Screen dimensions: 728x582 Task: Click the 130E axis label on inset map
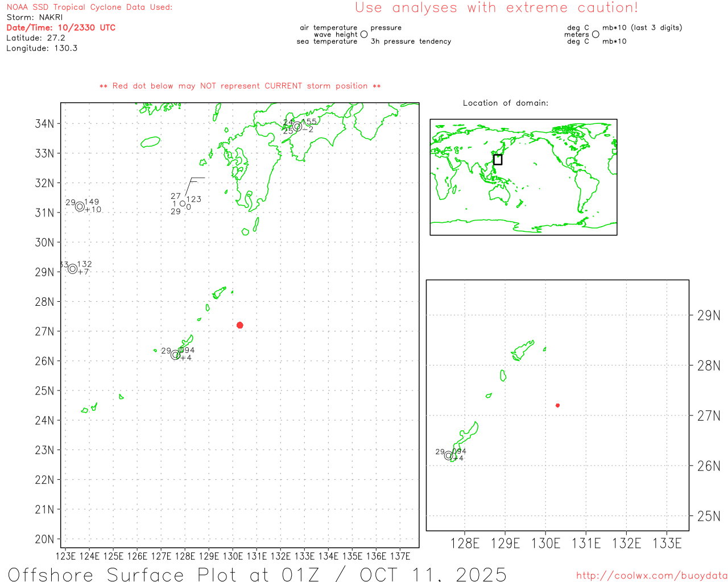[x=545, y=544]
